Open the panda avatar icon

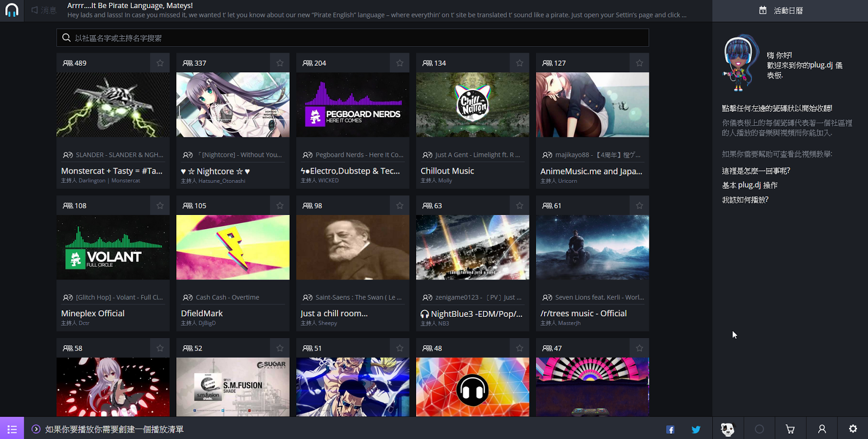pyautogui.click(x=727, y=429)
